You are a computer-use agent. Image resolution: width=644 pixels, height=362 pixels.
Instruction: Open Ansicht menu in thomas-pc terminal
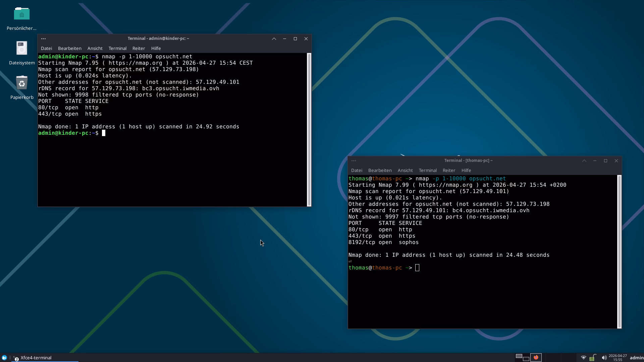405,170
